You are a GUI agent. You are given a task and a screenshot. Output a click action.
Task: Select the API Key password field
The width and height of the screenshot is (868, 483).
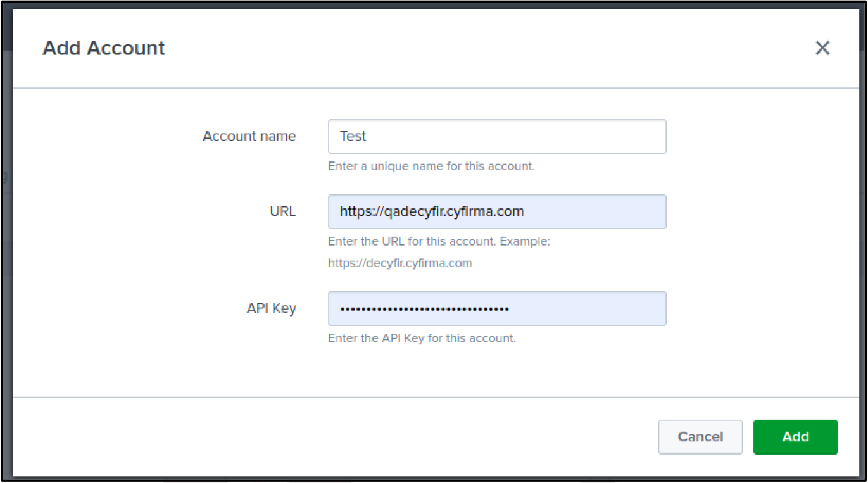point(497,308)
